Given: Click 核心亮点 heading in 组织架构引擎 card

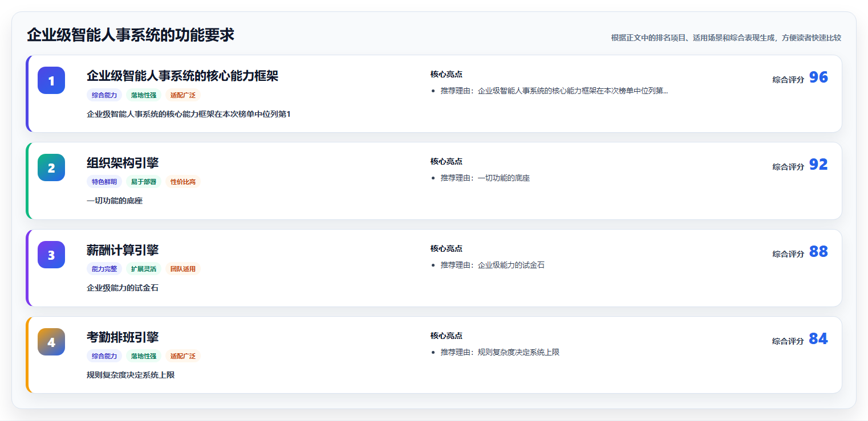Looking at the screenshot, I should pyautogui.click(x=447, y=161).
